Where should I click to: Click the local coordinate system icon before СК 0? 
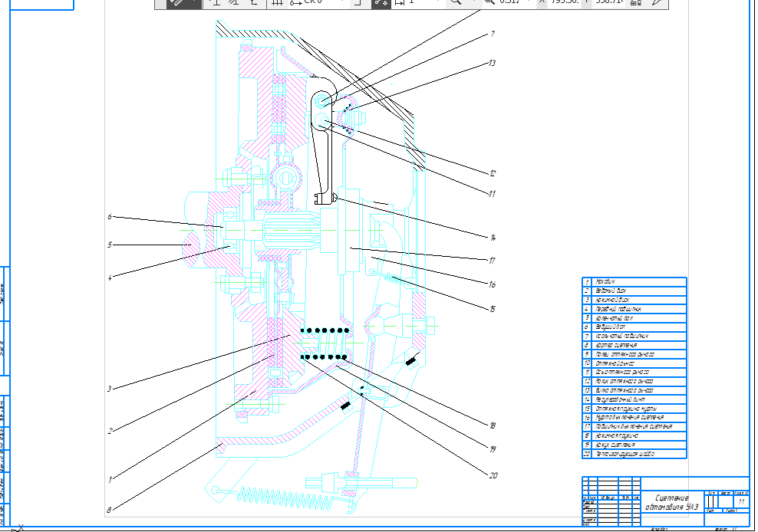tap(295, 2)
